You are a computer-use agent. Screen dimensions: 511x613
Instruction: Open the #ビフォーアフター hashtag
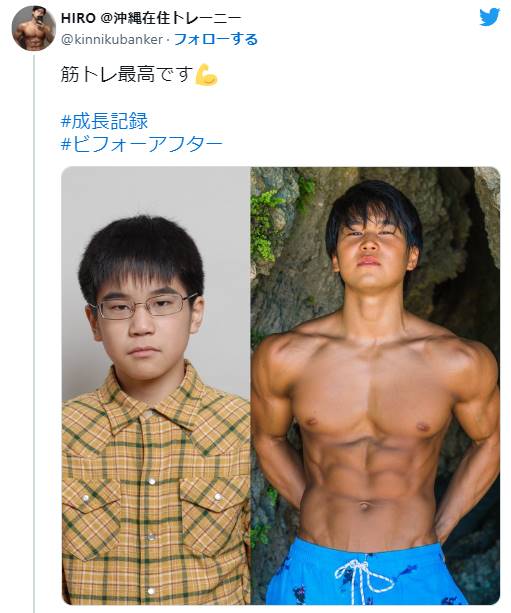(142, 144)
